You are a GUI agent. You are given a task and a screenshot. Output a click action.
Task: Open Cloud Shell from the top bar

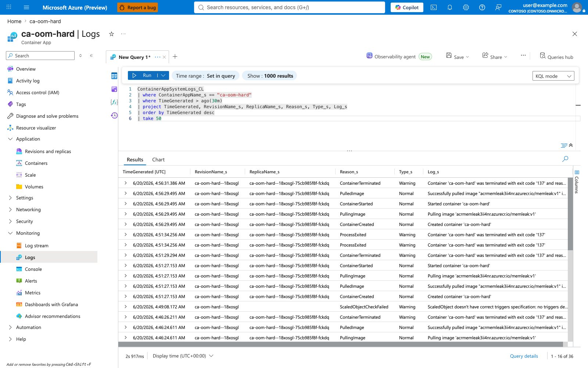pos(434,7)
